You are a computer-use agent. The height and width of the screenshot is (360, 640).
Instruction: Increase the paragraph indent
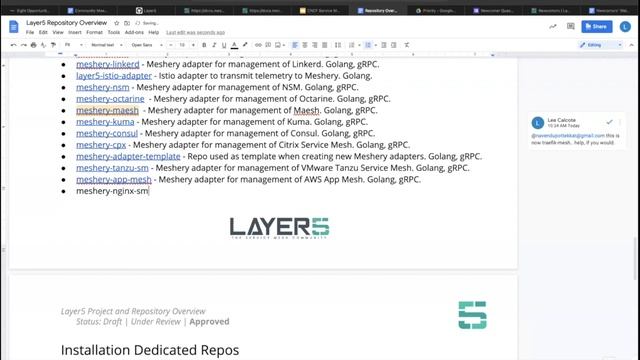click(x=394, y=45)
